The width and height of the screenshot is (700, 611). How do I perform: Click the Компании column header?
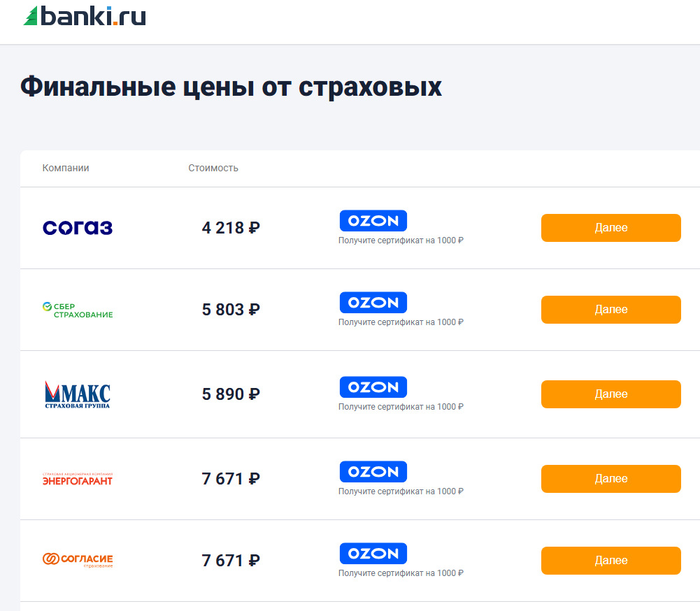66,168
